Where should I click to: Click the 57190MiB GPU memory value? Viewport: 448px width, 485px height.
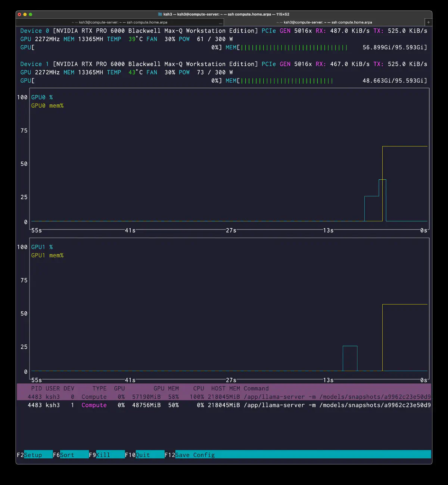(146, 397)
